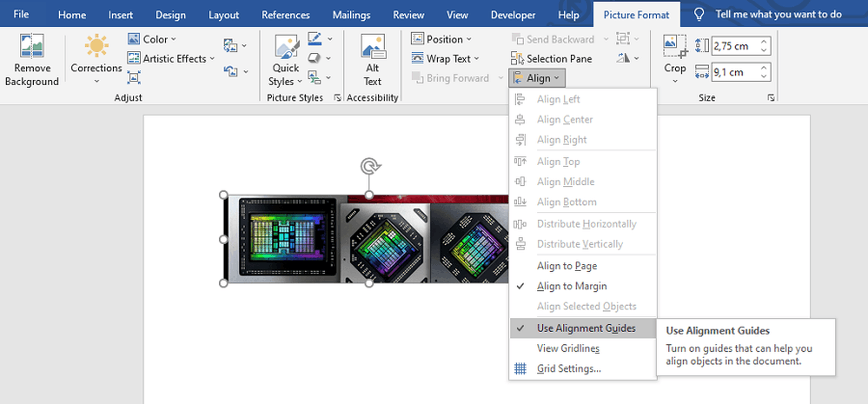The image size is (868, 404).
Task: Open the Picture Styles dialog launcher
Action: (x=337, y=97)
